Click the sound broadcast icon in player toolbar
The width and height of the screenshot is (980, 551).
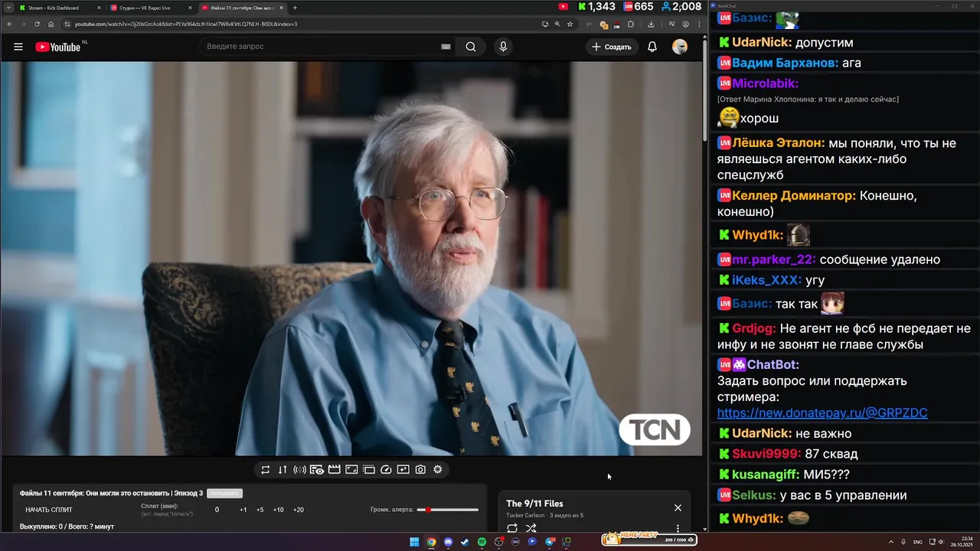coord(300,470)
